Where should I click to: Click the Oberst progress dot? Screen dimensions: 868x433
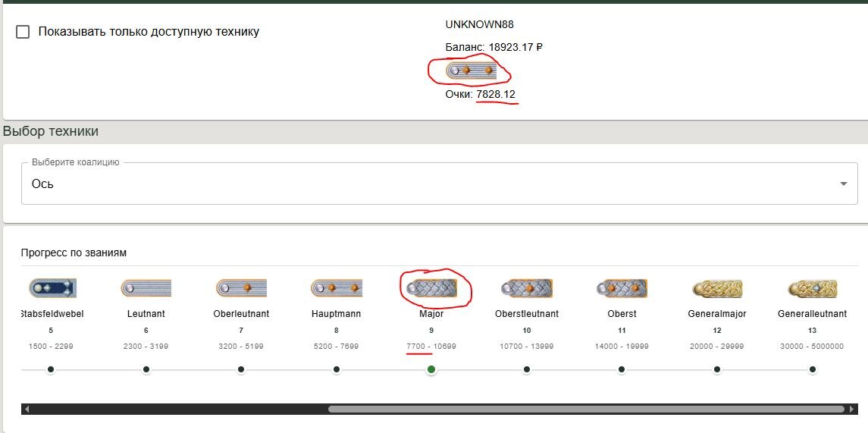[622, 369]
